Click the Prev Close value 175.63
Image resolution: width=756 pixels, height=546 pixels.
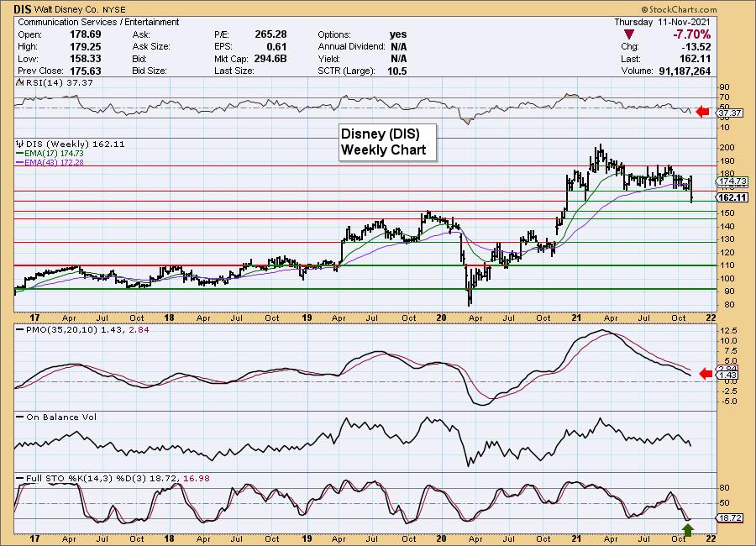tap(86, 71)
